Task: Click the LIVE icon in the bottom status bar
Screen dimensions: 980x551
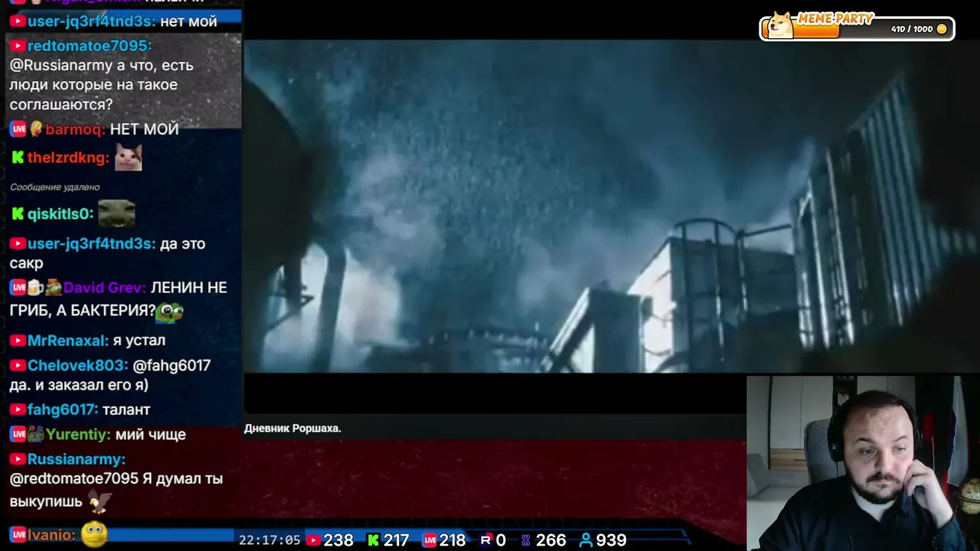Action: click(x=430, y=540)
